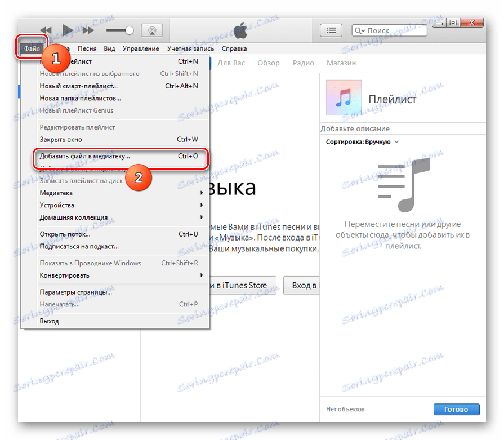Open the Сортировка: Вручную dropdown
Image resolution: width=504 pixels, height=440 pixels.
(362, 142)
